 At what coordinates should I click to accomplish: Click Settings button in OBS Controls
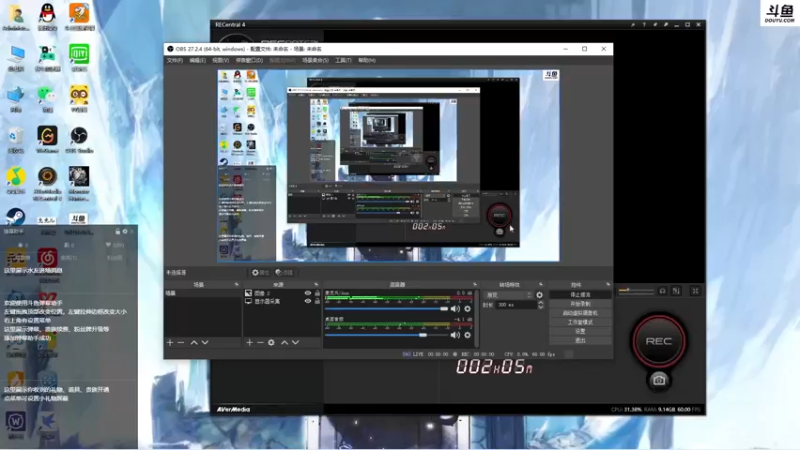click(580, 332)
